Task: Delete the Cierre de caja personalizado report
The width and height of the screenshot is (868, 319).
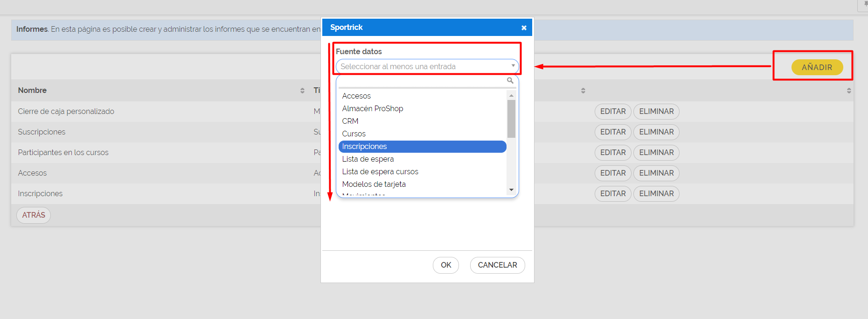Action: pyautogui.click(x=656, y=112)
